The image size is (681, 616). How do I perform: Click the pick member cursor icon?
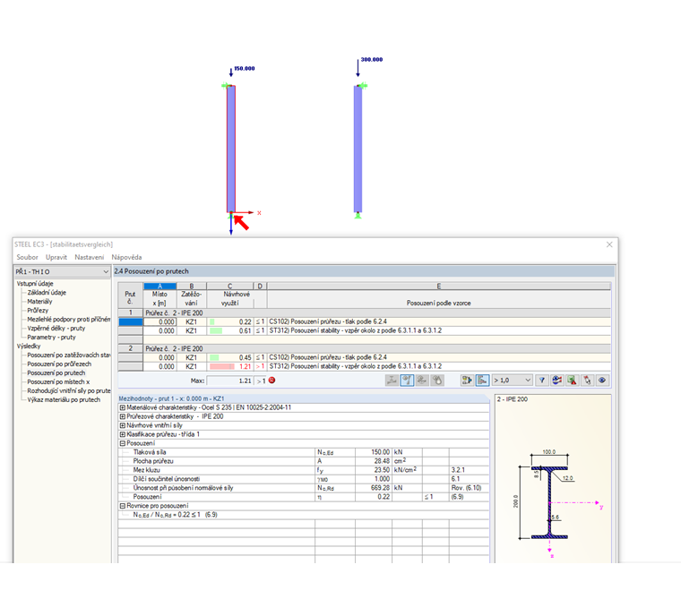pyautogui.click(x=587, y=381)
